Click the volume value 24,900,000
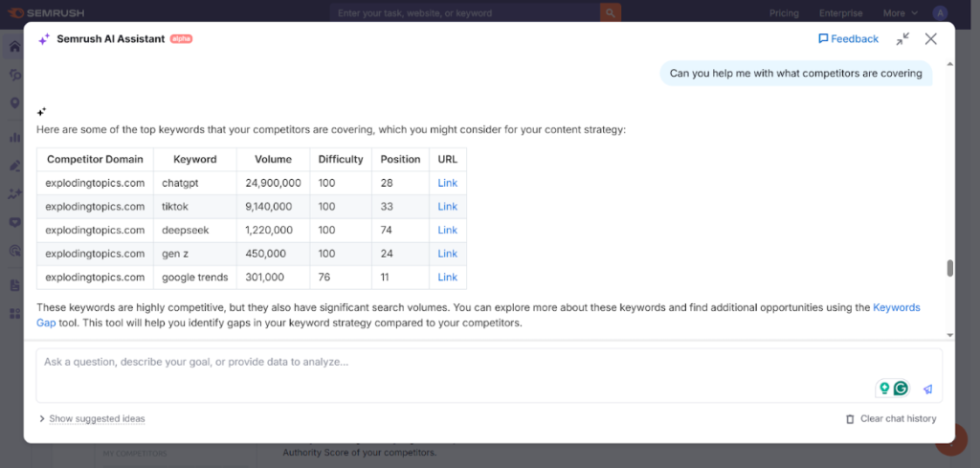 273,183
